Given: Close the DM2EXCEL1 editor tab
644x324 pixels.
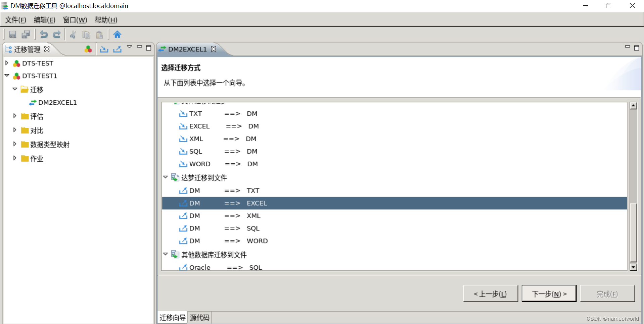Looking at the screenshot, I should pos(214,49).
